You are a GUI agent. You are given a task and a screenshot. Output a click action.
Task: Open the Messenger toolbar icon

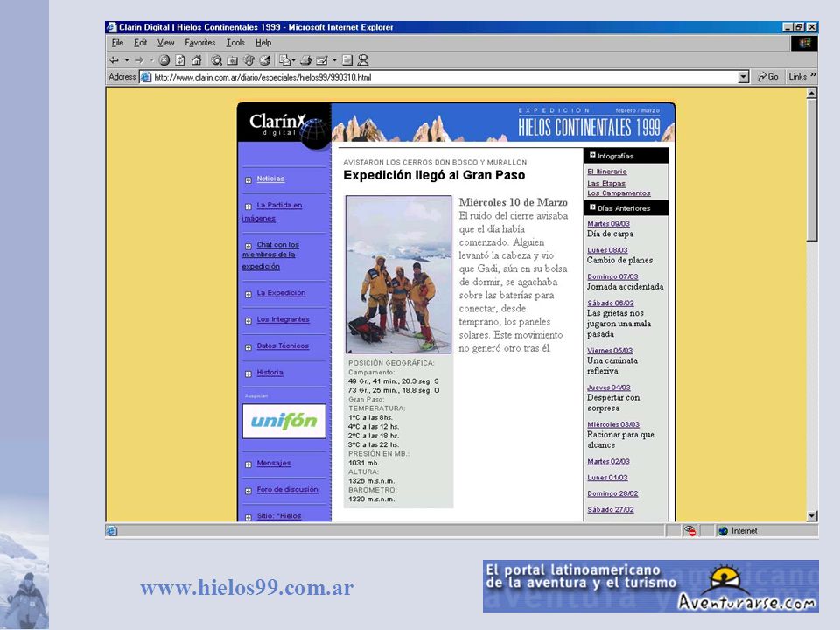(x=363, y=60)
